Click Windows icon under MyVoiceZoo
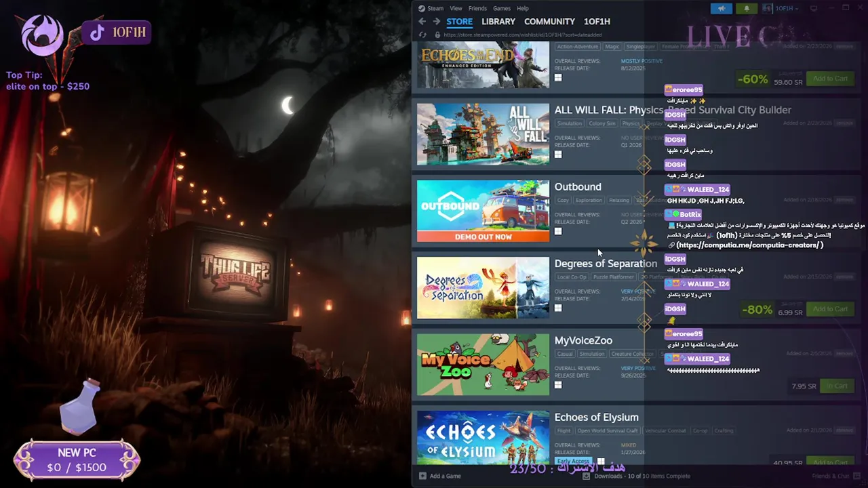The height and width of the screenshot is (488, 868). tap(558, 385)
